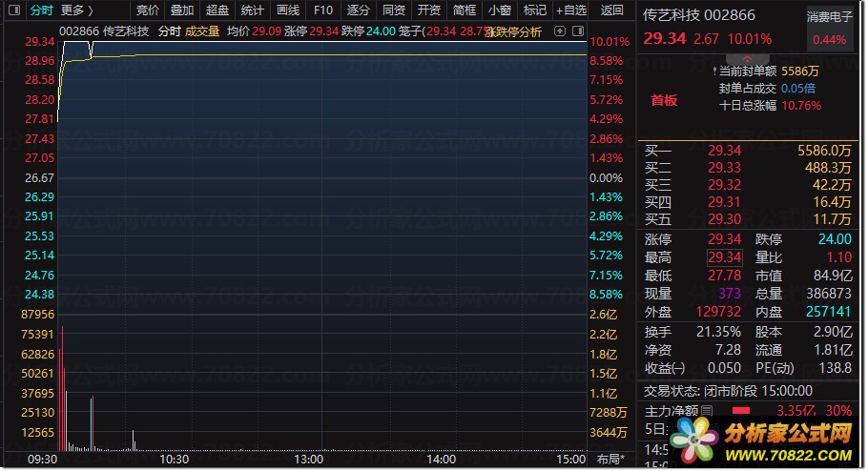Expand the 更多 menu chevron
The height and width of the screenshot is (471, 868).
(x=91, y=10)
